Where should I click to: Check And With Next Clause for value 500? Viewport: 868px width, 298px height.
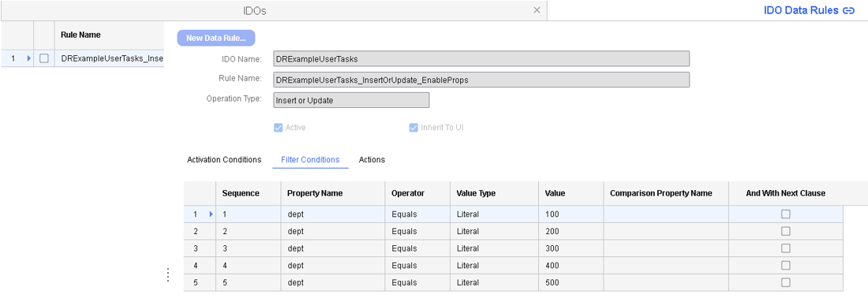click(x=785, y=282)
